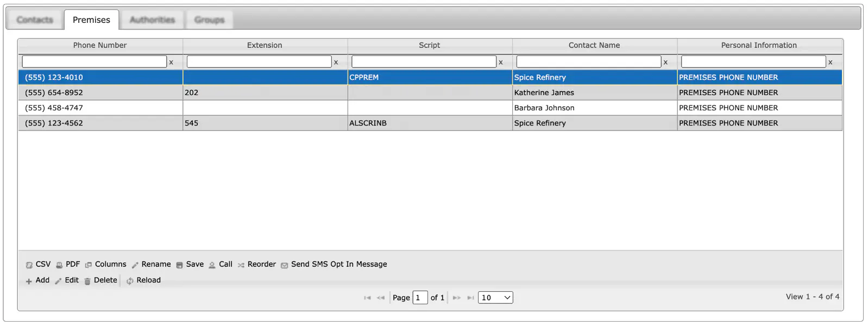The image size is (868, 326).
Task: Click the PDF export icon
Action: (59, 265)
